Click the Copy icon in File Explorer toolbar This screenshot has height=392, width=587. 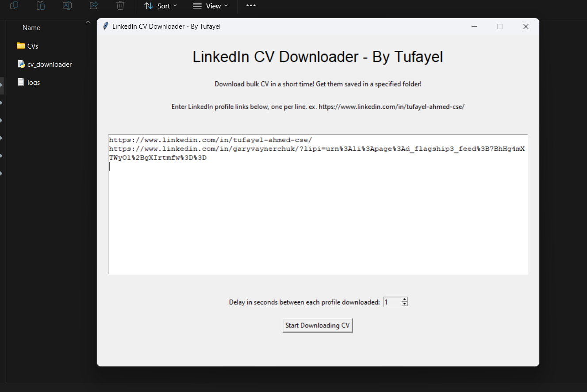[x=14, y=5]
